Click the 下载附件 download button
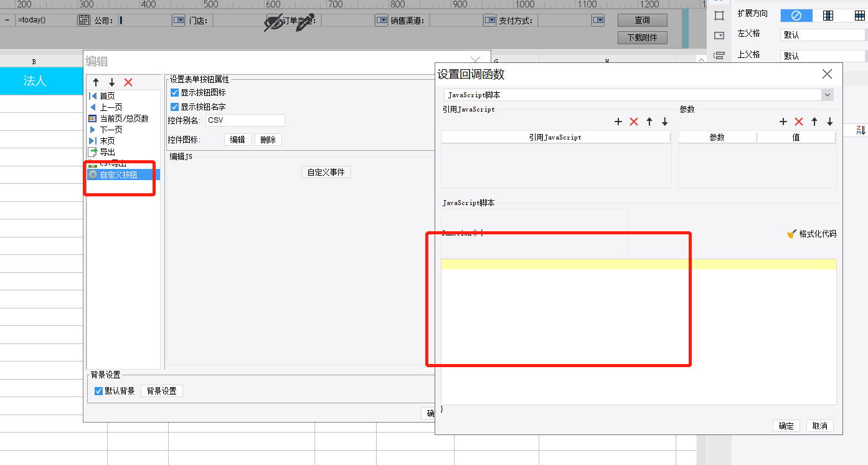The width and height of the screenshot is (868, 465). (x=643, y=37)
